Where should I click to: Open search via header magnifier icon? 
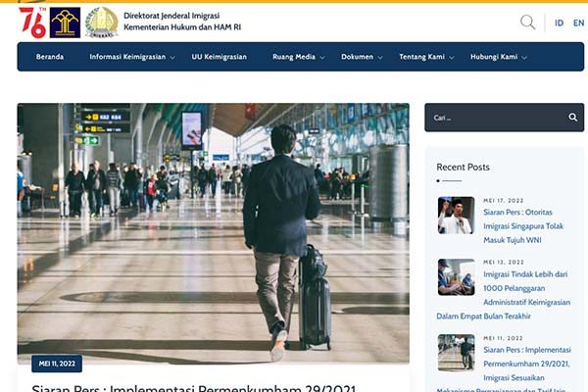coord(527,23)
